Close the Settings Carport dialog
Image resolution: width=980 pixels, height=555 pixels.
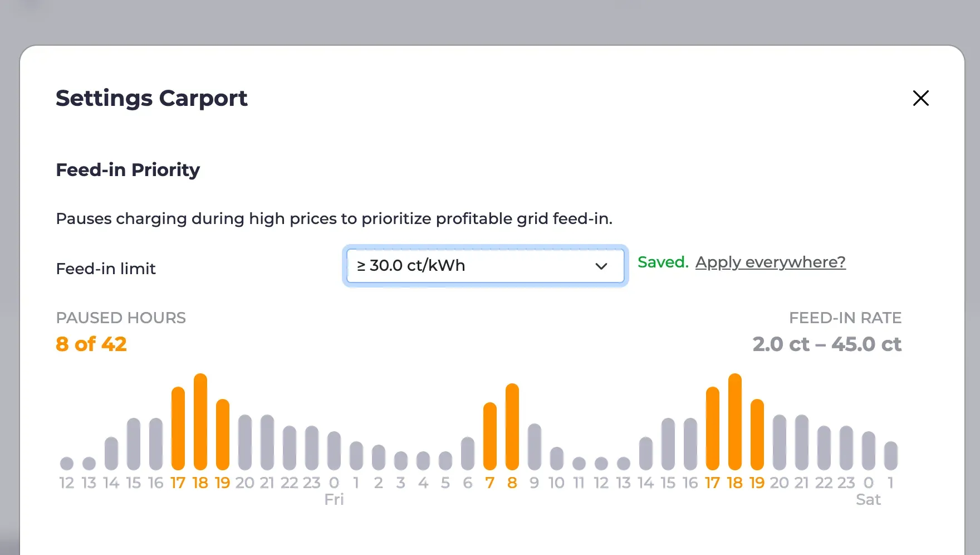click(x=921, y=98)
